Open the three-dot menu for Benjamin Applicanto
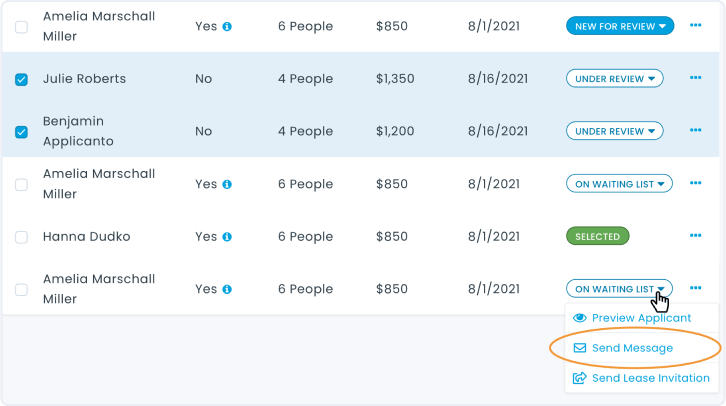Image resolution: width=726 pixels, height=406 pixels. 695,131
